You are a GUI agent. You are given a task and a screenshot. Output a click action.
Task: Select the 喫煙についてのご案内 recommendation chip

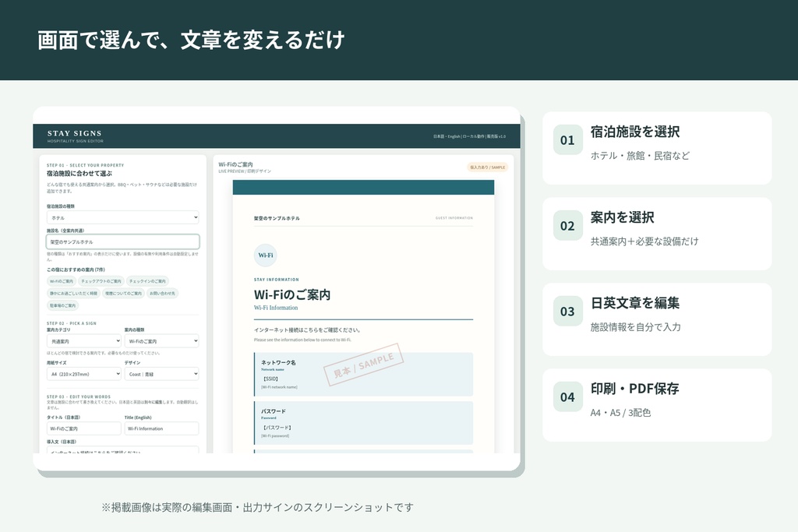[123, 294]
